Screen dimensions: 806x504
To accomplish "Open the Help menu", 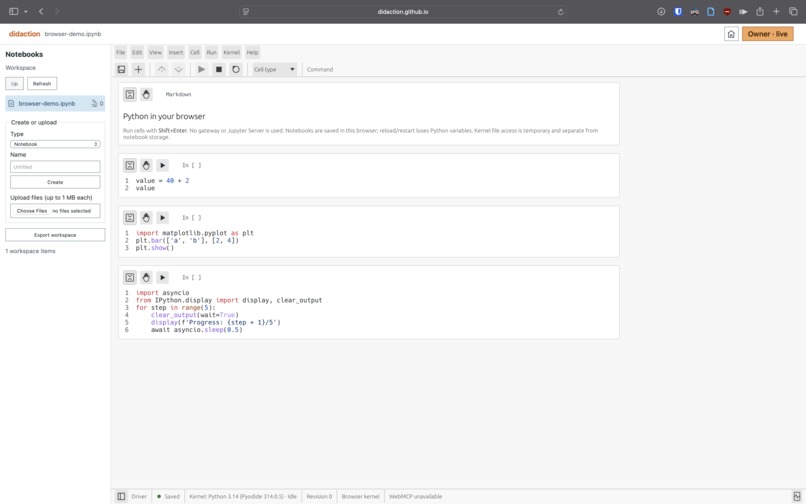I will pos(252,52).
